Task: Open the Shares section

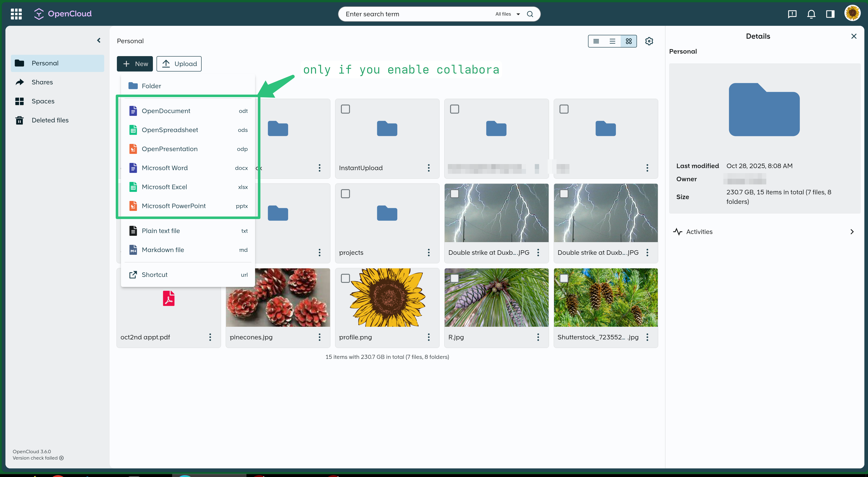Action: point(42,82)
